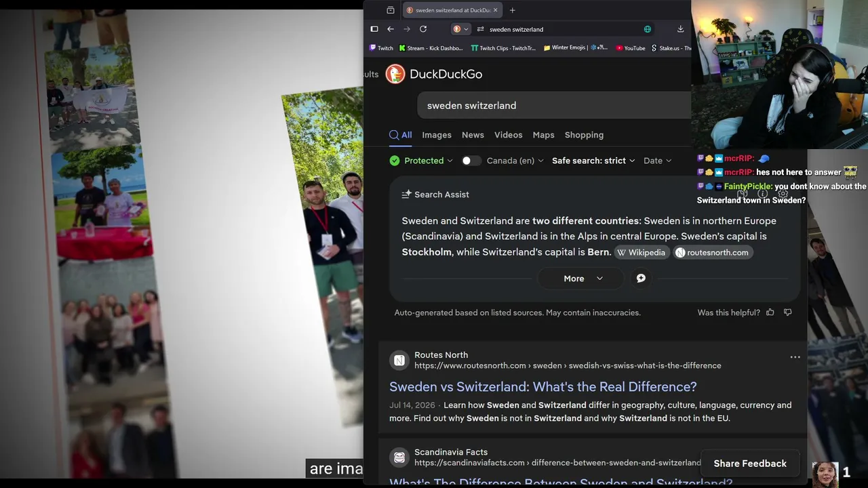Open the Search Assist chat icon
868x488 pixels.
641,279
